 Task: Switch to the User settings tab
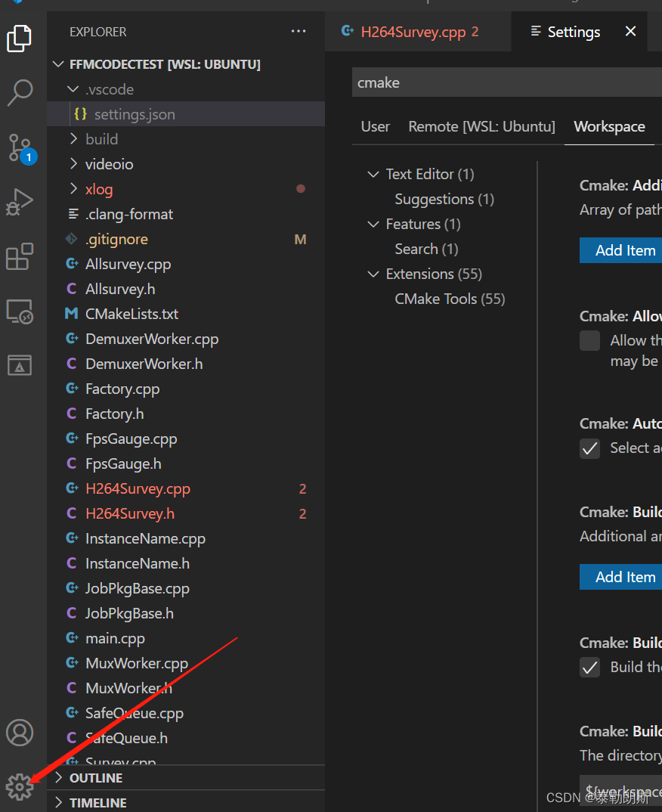point(375,126)
